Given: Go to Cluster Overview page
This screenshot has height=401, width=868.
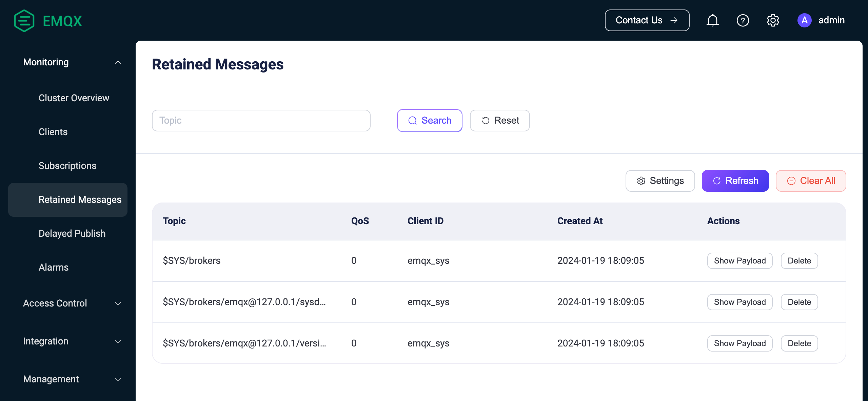Looking at the screenshot, I should [x=74, y=98].
